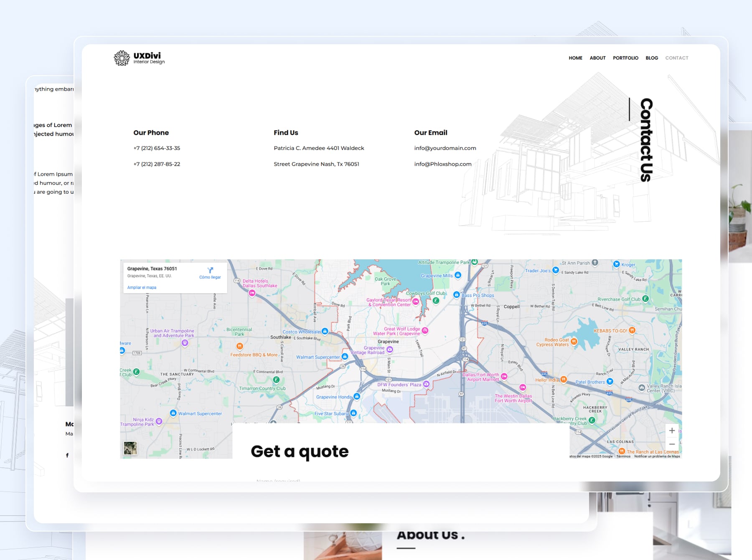Open the Ampliar el mapa link

pos(142,287)
